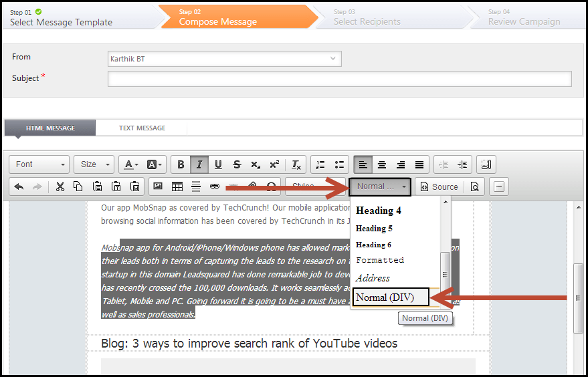Cut the selected text
Viewport: 588px width, 377px height.
60,186
